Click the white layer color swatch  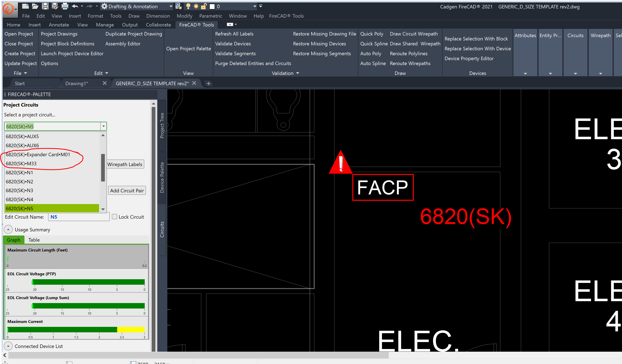click(212, 7)
